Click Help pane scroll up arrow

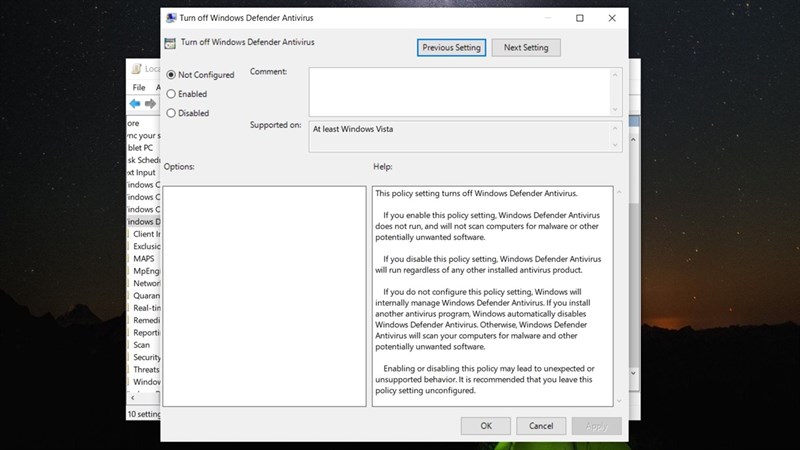[619, 192]
